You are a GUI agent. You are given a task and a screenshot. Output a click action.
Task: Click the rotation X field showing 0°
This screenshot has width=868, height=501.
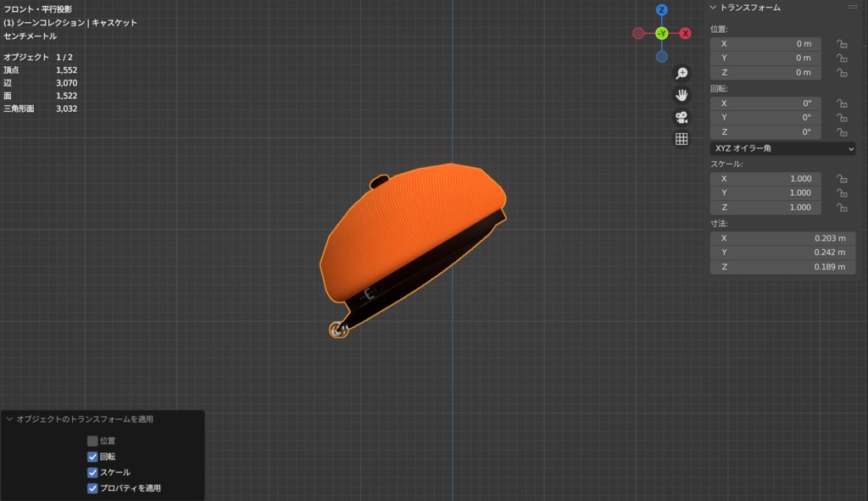coord(765,103)
